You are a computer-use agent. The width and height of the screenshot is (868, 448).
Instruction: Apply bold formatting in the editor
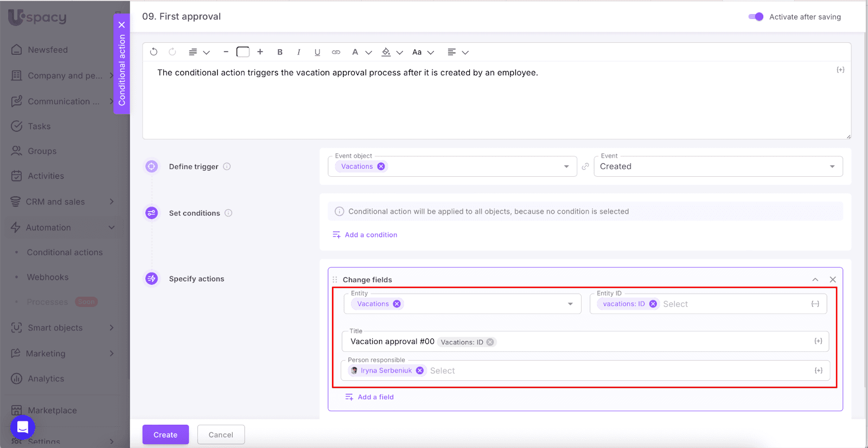click(280, 52)
